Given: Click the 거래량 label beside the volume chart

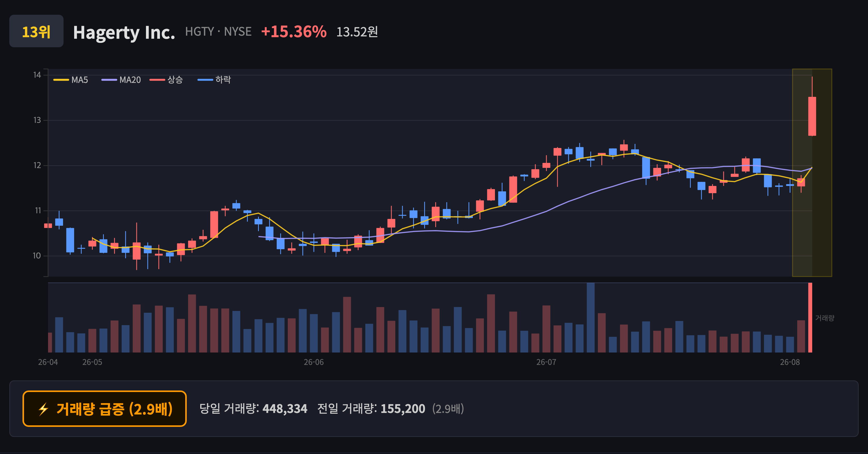Looking at the screenshot, I should tap(825, 318).
